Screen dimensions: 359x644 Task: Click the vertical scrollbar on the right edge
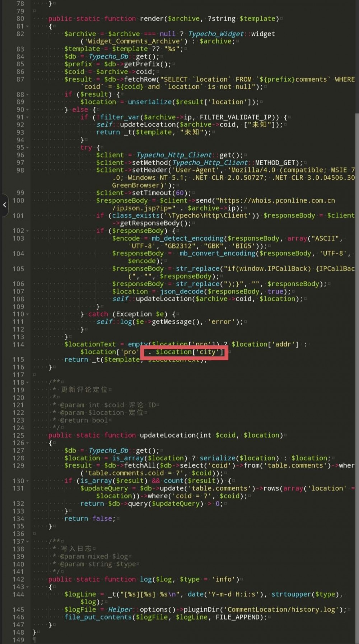point(357,251)
